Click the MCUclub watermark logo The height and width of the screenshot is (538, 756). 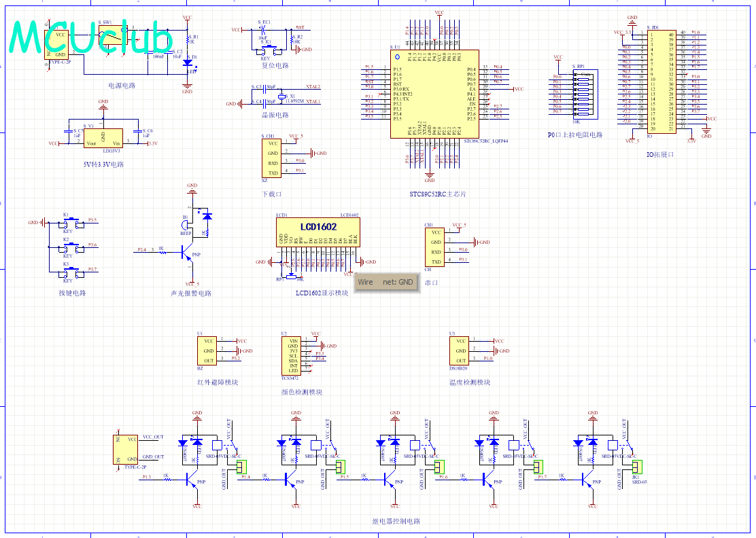click(92, 37)
